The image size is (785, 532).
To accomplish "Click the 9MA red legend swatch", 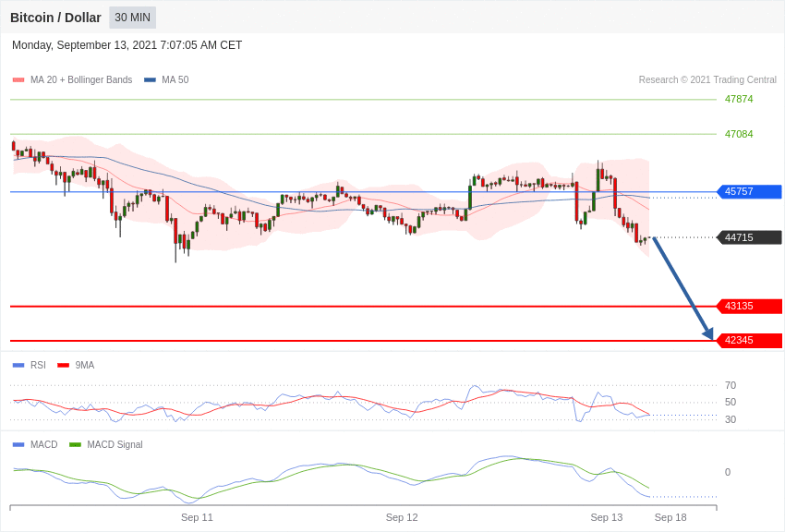I will 63,366.
